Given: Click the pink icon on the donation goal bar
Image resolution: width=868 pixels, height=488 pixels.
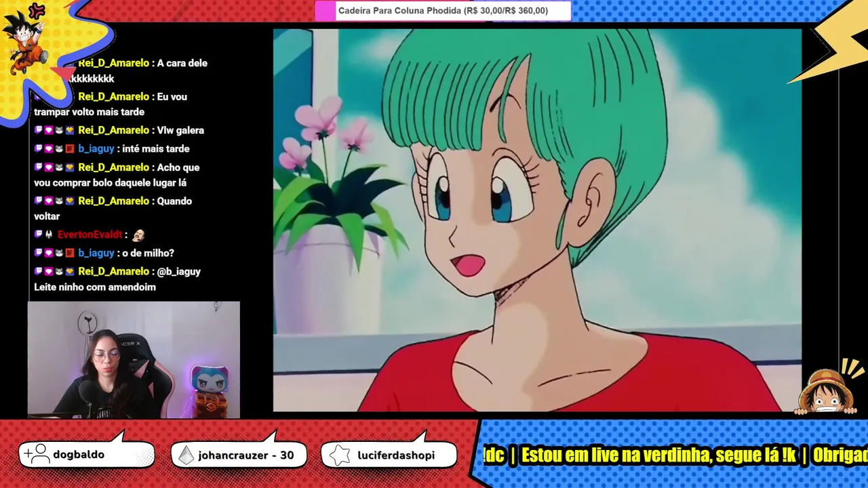Looking at the screenshot, I should pyautogui.click(x=325, y=11).
